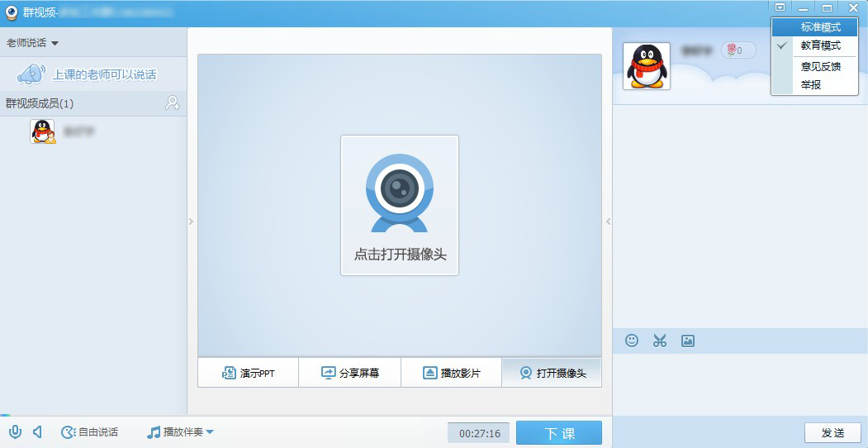Screen dimensions: 868x448
Task: Click the send picture icon
Action: point(687,341)
